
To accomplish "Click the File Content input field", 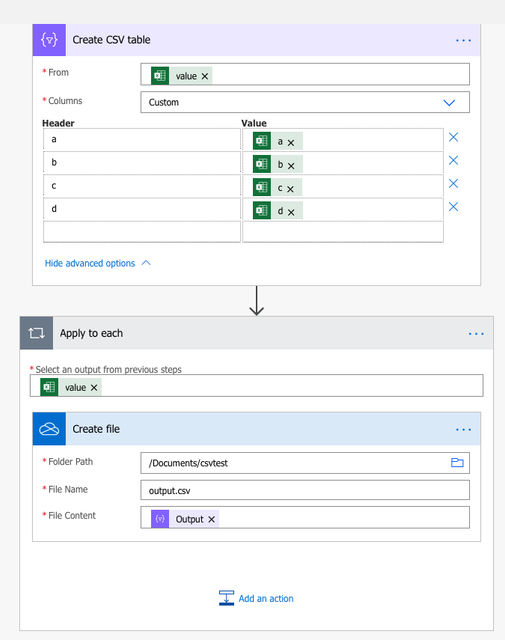I will (305, 518).
